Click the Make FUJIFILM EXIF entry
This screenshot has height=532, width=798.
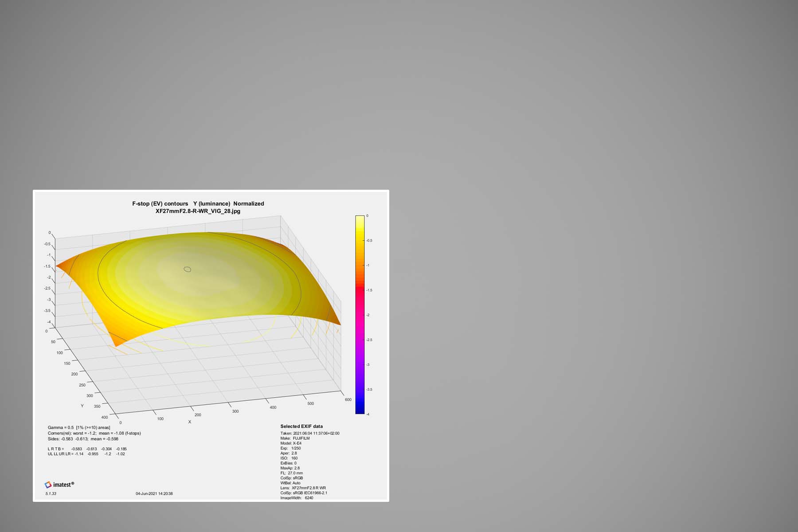tap(295, 438)
